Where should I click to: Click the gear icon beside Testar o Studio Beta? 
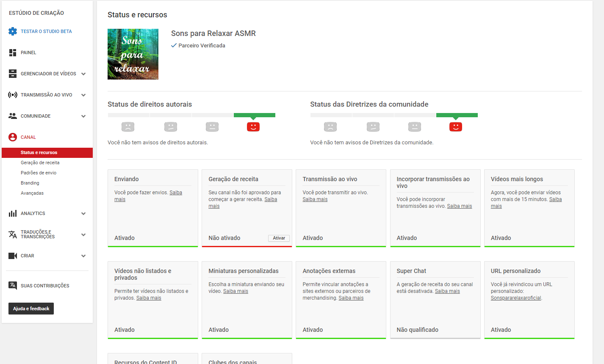coord(13,31)
